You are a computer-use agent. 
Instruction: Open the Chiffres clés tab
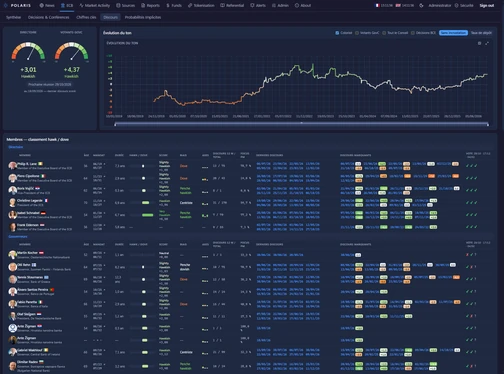[86, 17]
